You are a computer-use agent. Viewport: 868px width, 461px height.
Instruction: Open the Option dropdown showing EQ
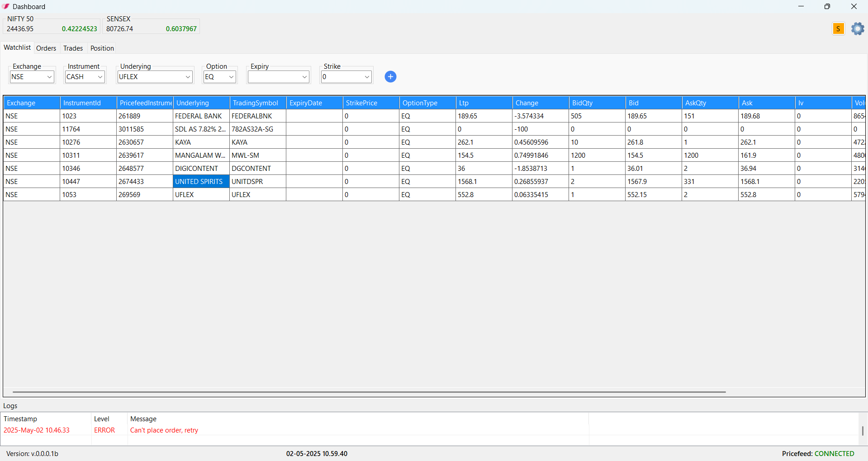(220, 77)
